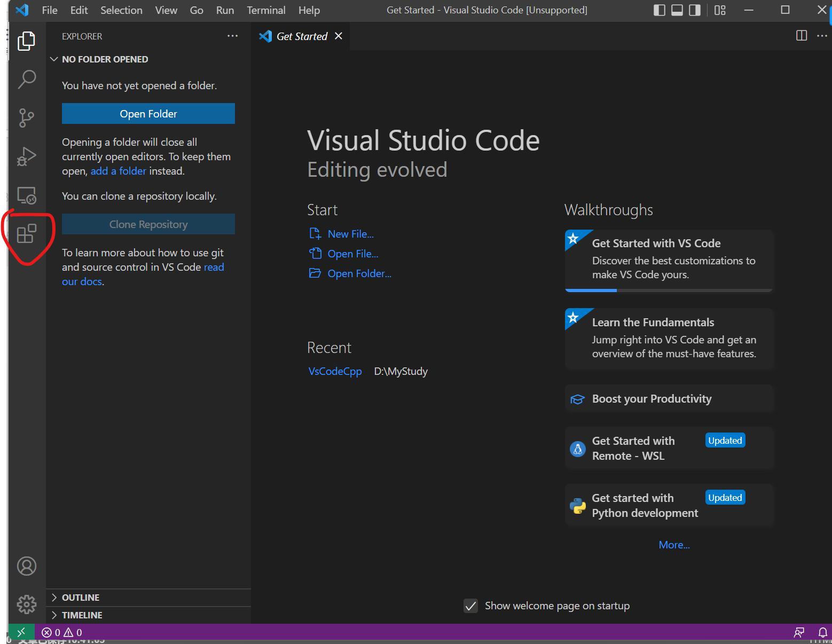Open the File menu
The image size is (832, 644).
pyautogui.click(x=50, y=10)
